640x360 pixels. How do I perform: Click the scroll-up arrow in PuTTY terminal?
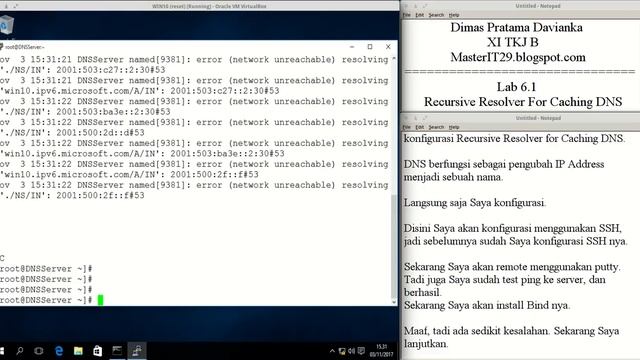pyautogui.click(x=394, y=59)
